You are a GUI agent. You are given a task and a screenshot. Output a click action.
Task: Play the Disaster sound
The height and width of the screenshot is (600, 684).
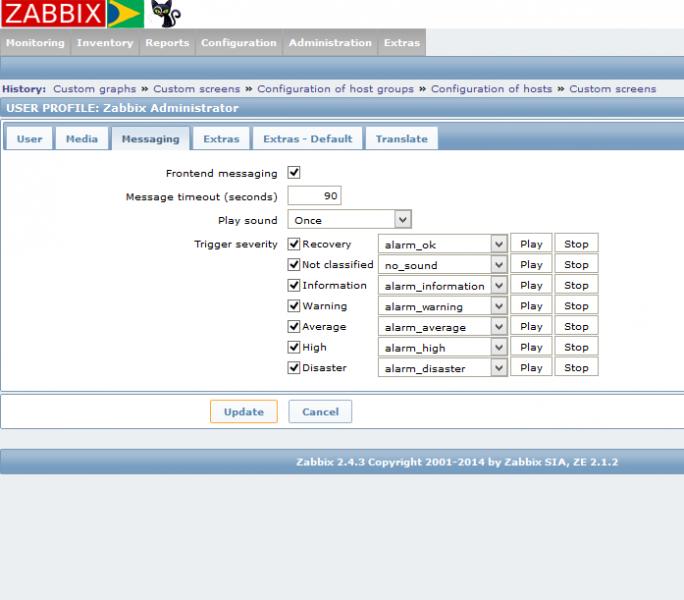pos(531,367)
